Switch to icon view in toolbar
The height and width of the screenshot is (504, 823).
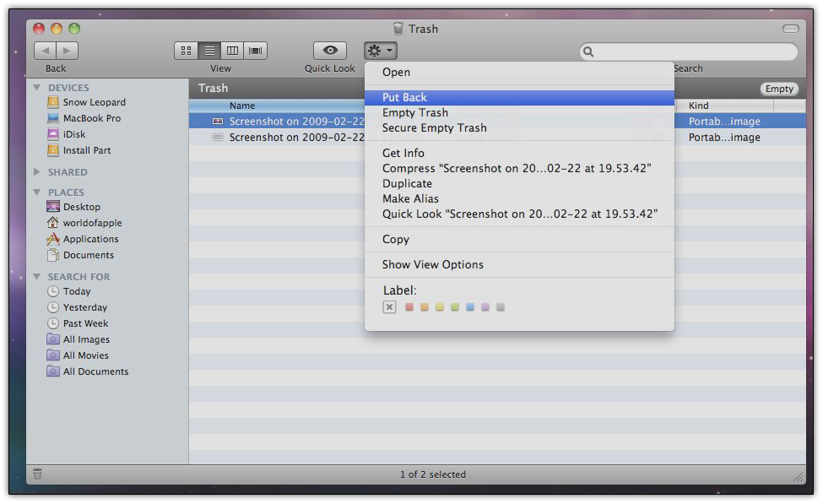186,51
